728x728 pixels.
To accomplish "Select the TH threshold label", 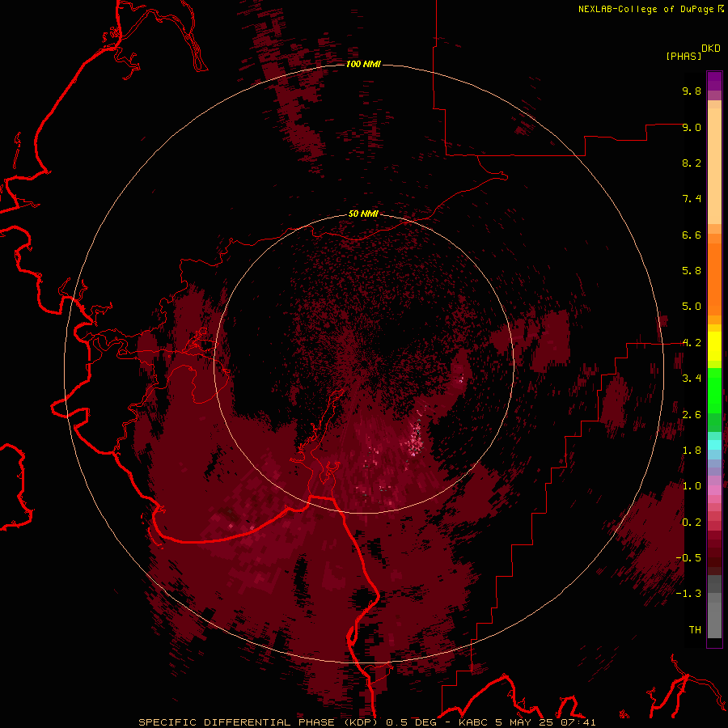I will tap(695, 630).
